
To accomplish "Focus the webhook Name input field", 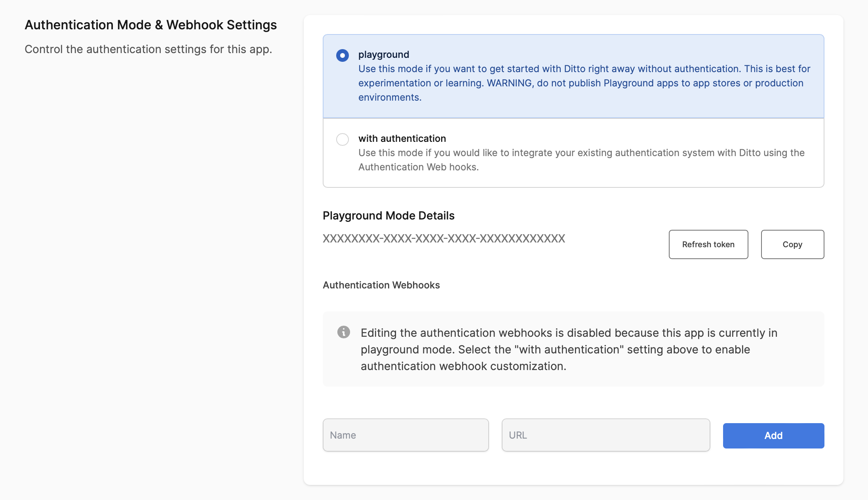I will coord(405,435).
